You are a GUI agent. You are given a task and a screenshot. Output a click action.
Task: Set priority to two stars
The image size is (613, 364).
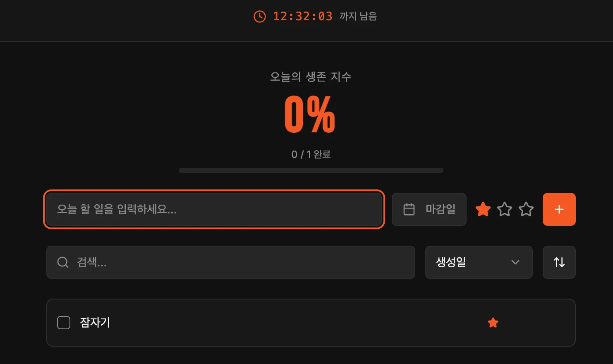point(505,209)
